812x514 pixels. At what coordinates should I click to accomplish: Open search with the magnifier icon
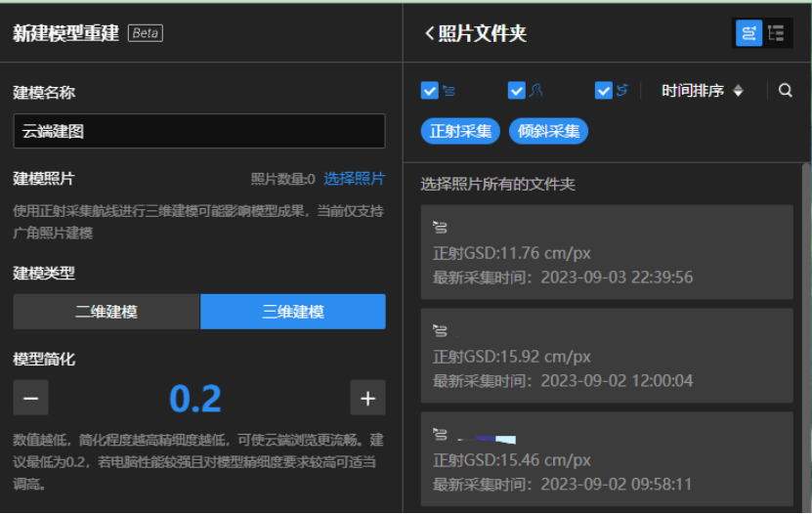point(786,91)
